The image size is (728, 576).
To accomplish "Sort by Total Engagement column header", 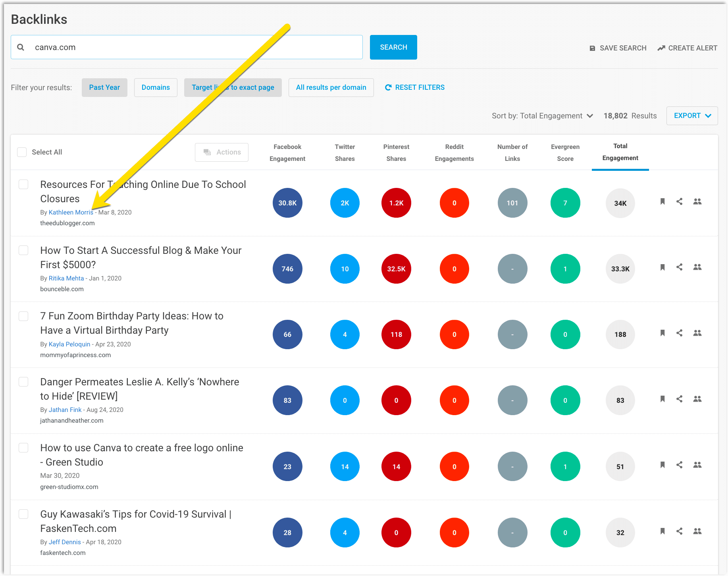I will click(x=620, y=152).
